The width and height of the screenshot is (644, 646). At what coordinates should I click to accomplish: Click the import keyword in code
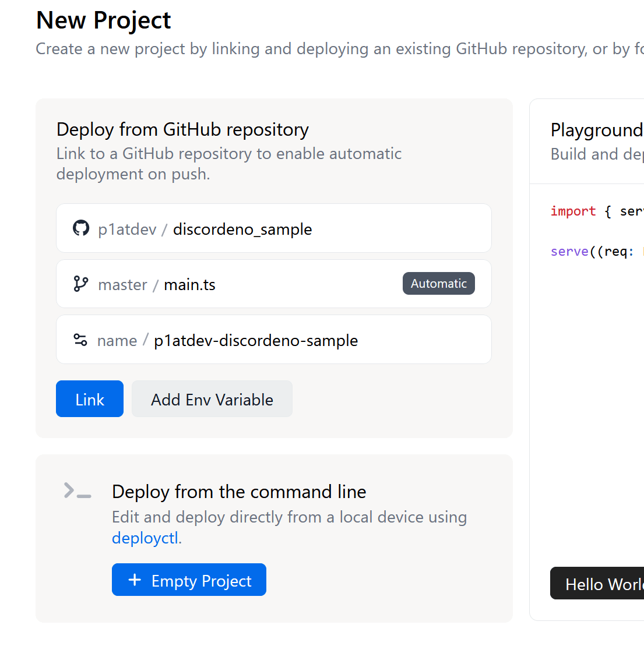pyautogui.click(x=573, y=211)
